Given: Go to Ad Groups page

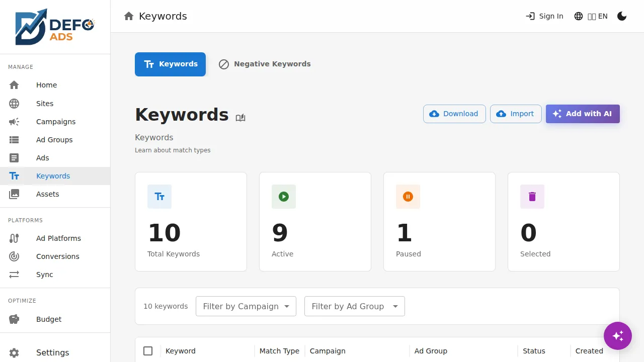Looking at the screenshot, I should pyautogui.click(x=54, y=140).
